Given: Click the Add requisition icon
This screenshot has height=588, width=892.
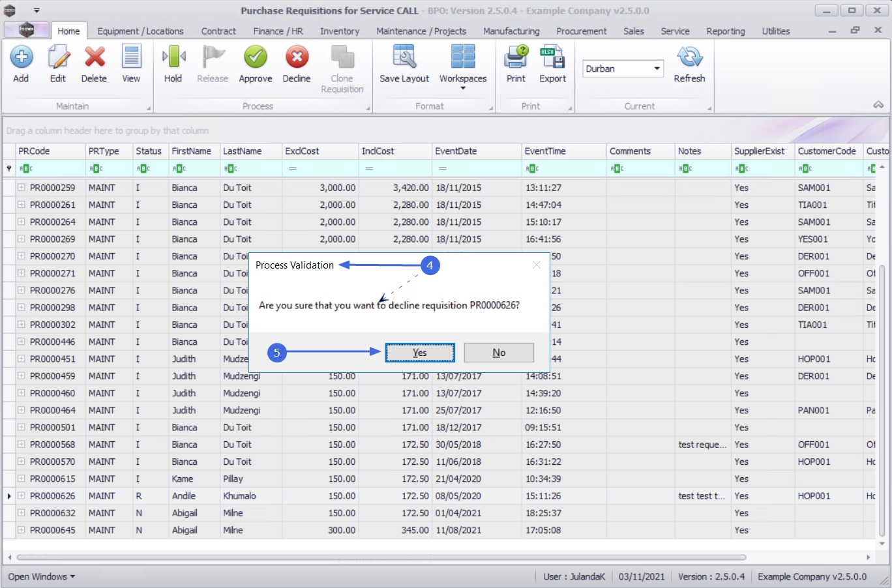Looking at the screenshot, I should [x=21, y=57].
